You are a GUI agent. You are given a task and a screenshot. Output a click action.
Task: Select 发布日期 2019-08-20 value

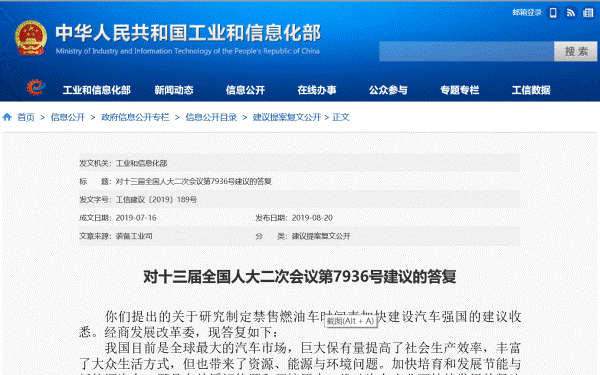312,218
